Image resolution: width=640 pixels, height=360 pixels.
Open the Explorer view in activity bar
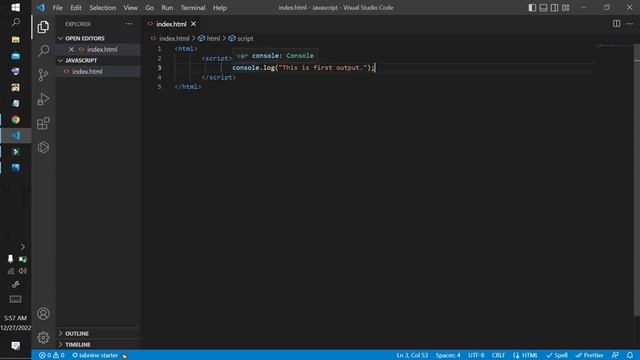pyautogui.click(x=43, y=27)
